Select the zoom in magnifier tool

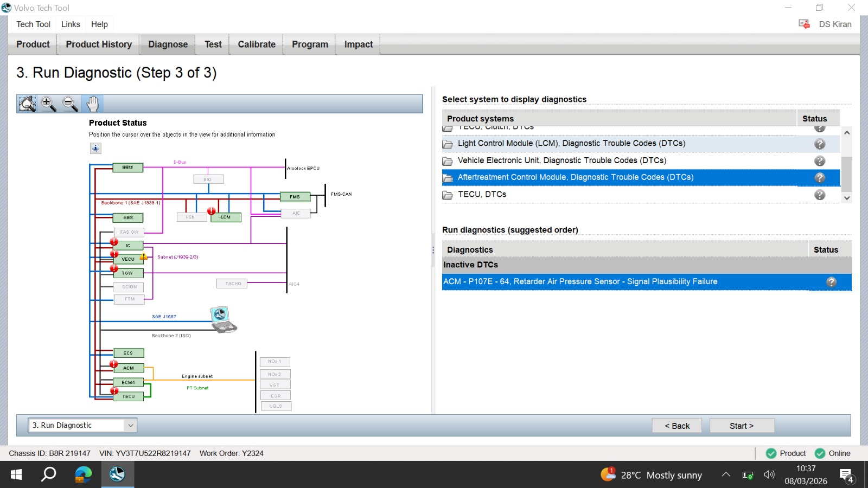point(49,104)
